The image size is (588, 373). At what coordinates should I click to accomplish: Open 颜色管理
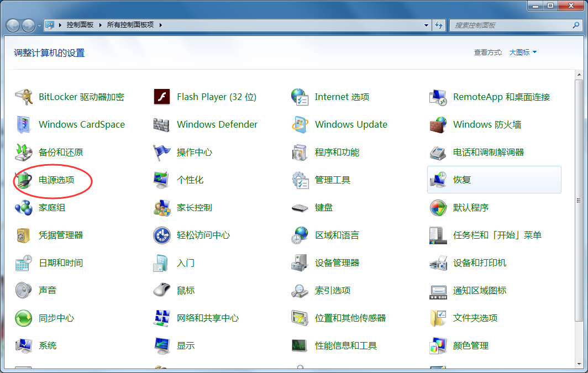pyautogui.click(x=471, y=345)
